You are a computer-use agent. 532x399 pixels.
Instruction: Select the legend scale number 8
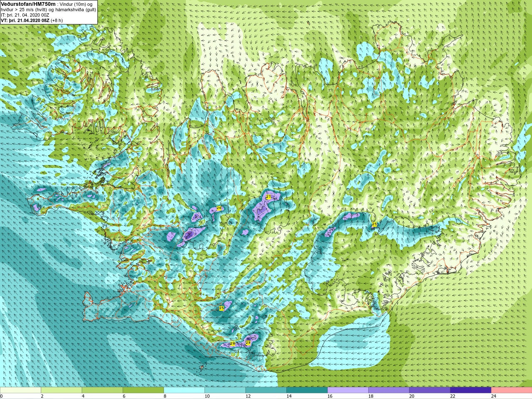click(165, 396)
